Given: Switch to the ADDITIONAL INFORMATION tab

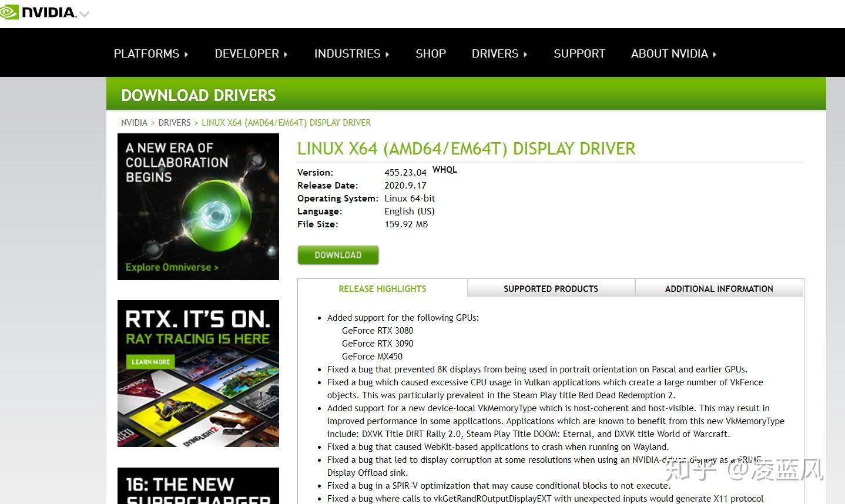Looking at the screenshot, I should [719, 288].
